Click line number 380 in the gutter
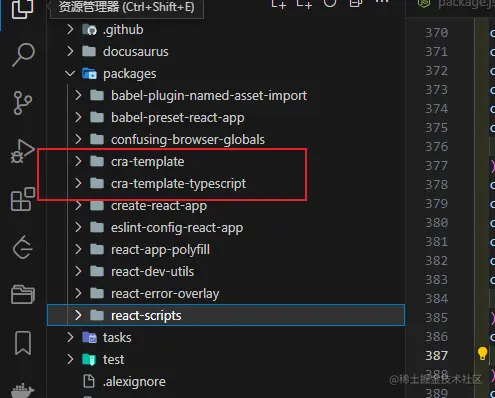 click(x=437, y=223)
